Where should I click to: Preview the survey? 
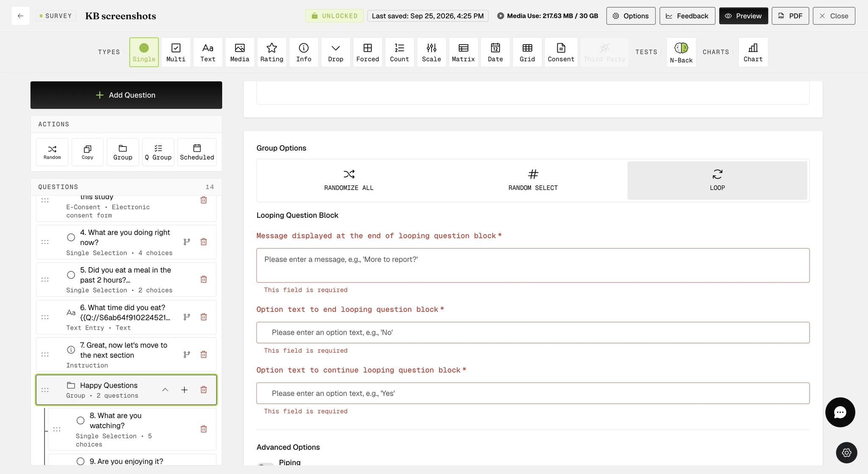tap(743, 16)
